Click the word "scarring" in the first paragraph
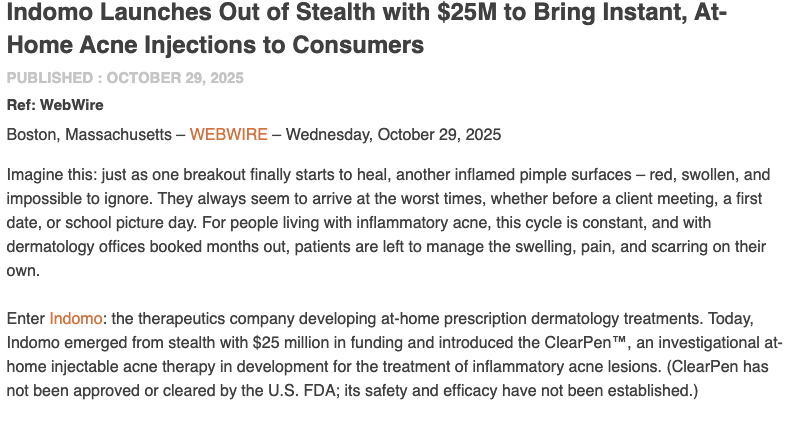The width and height of the screenshot is (800, 422). click(x=659, y=245)
